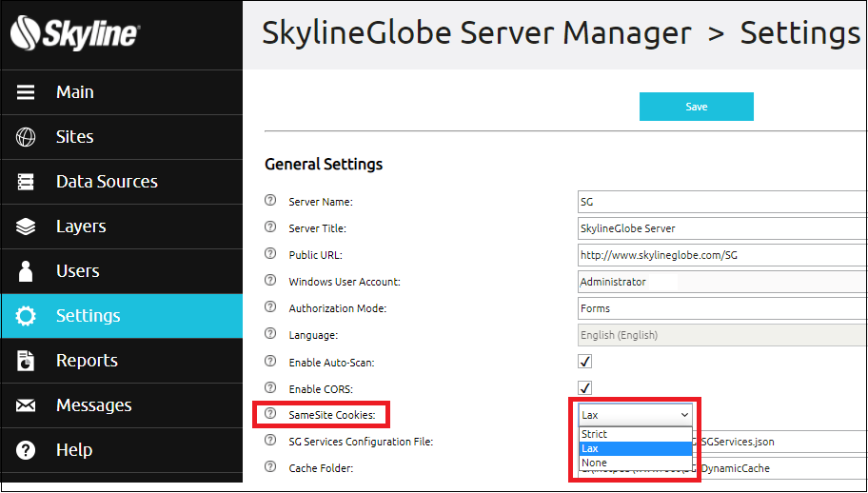Click the Windows User Account label

(345, 282)
